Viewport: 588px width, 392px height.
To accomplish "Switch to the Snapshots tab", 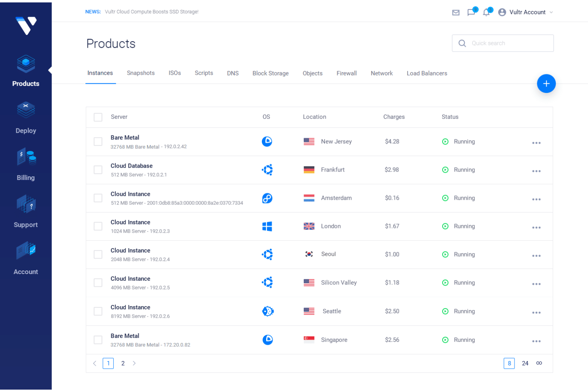I will pyautogui.click(x=141, y=73).
